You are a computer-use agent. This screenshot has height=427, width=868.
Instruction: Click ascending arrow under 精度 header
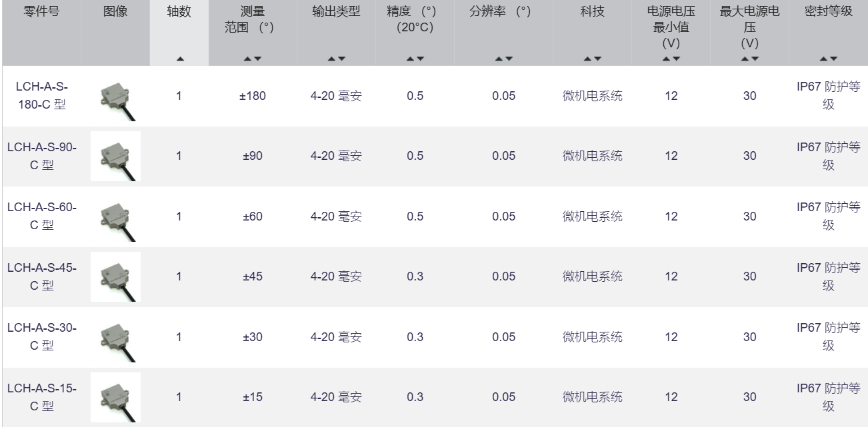tap(411, 59)
